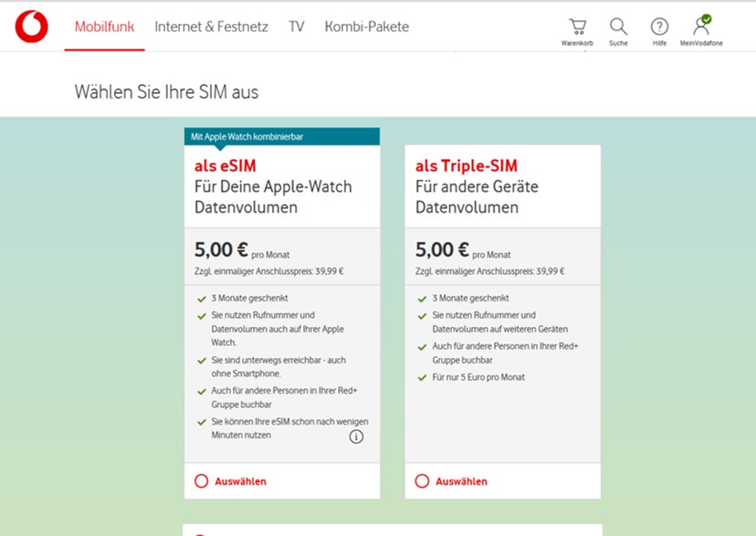Click the eSIM 5,00 € price

pos(220,250)
